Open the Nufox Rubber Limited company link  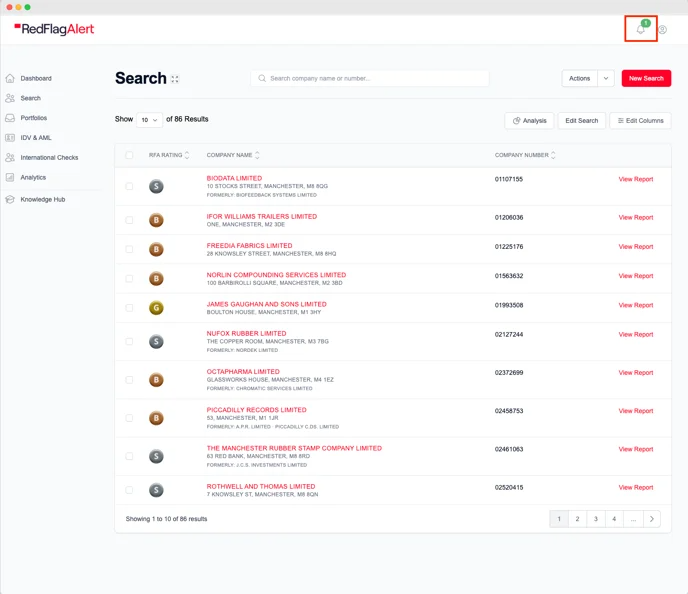(x=246, y=333)
